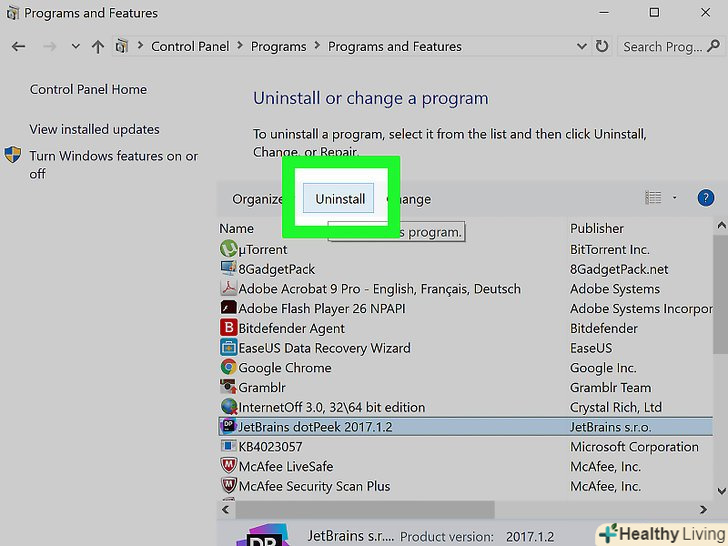
Task: Click the address bar folder icon
Action: (x=122, y=46)
